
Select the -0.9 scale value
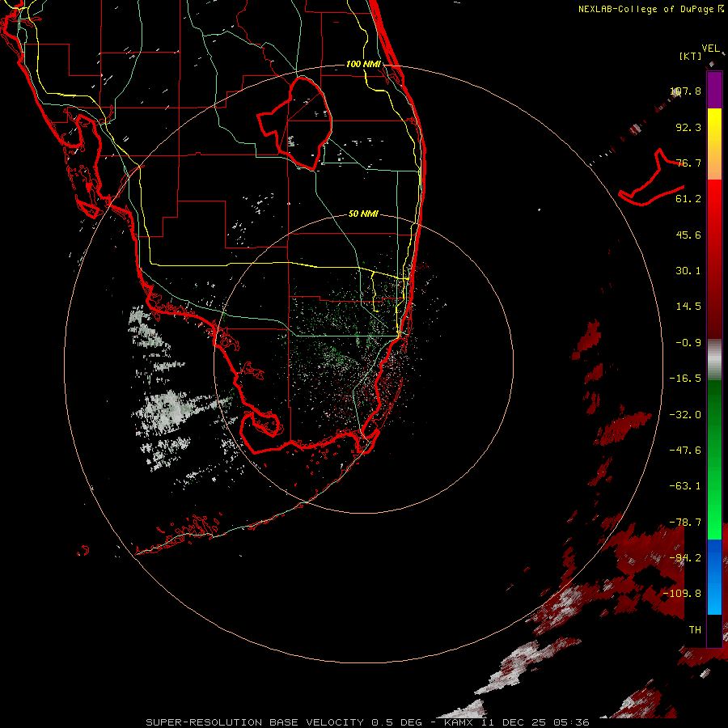688,343
